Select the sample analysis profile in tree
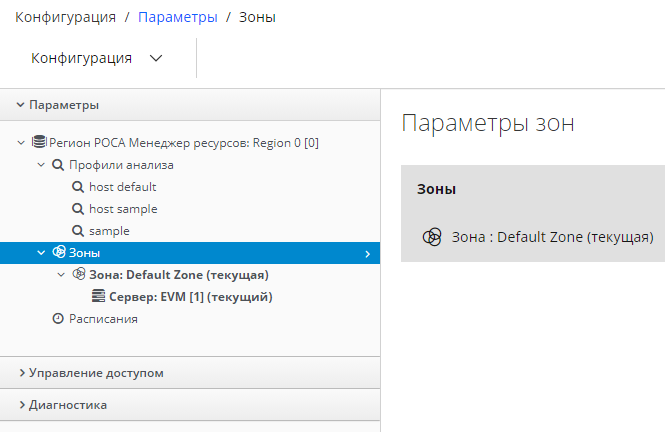The image size is (665, 432). pyautogui.click(x=109, y=230)
